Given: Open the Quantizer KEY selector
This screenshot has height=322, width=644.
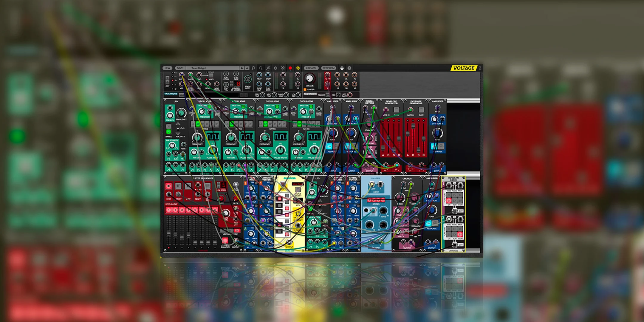Looking at the screenshot, I should 298,200.
